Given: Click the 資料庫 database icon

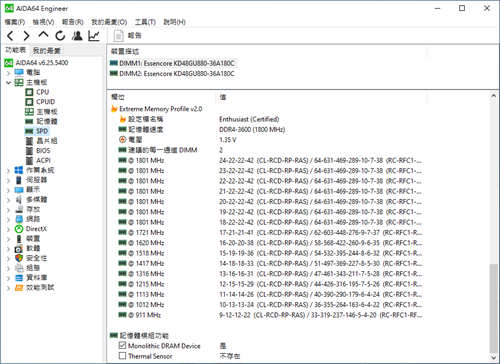Looking at the screenshot, I should coord(19,277).
